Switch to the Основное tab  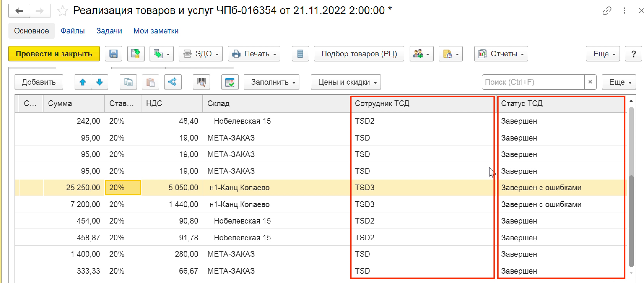[x=32, y=31]
